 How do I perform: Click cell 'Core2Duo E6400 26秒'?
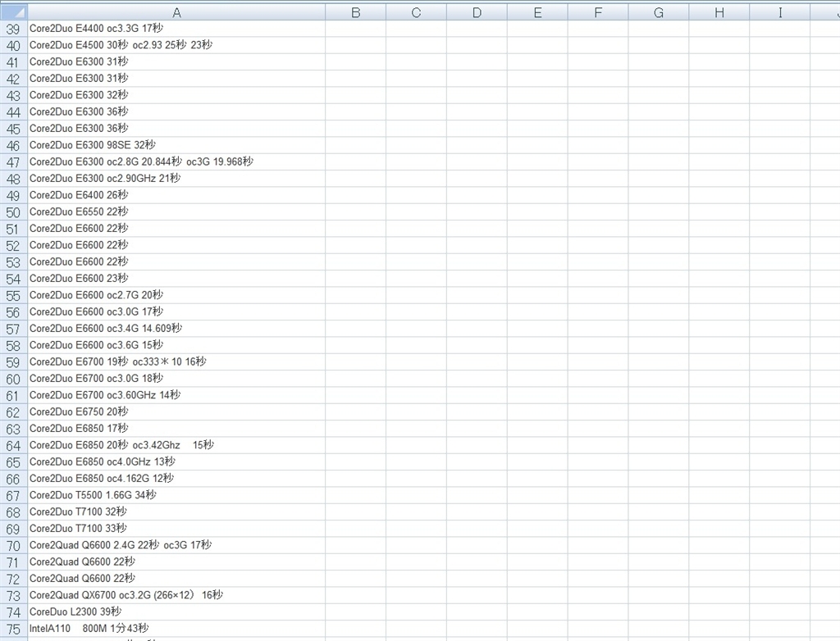coord(176,195)
